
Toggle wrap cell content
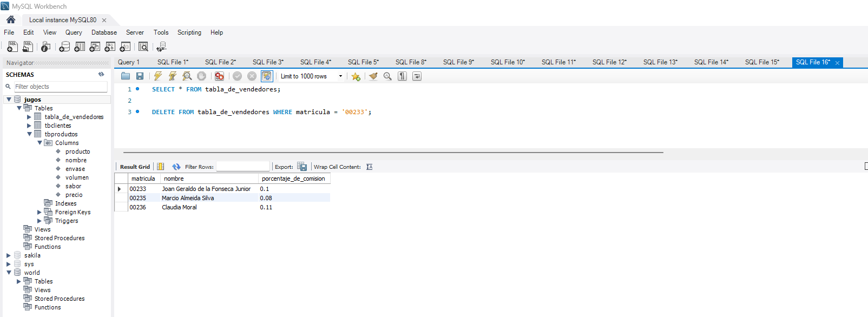pyautogui.click(x=369, y=167)
